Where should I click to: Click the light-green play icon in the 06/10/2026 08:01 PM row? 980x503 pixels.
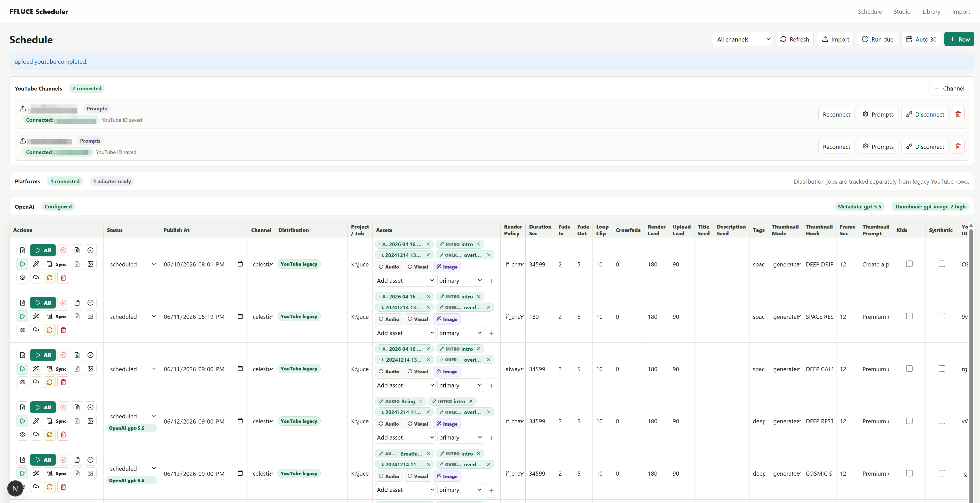[x=22, y=264]
